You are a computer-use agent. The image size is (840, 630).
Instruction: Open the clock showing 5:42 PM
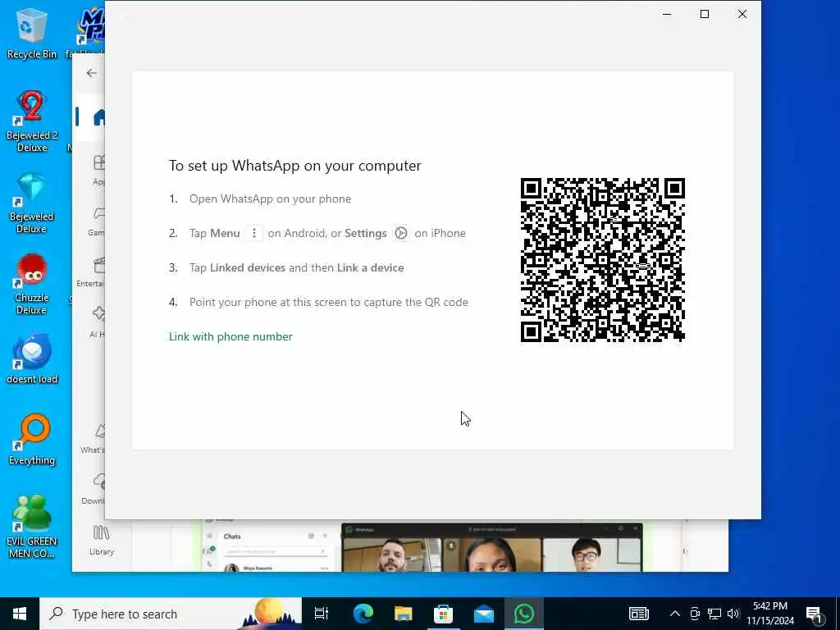770,614
